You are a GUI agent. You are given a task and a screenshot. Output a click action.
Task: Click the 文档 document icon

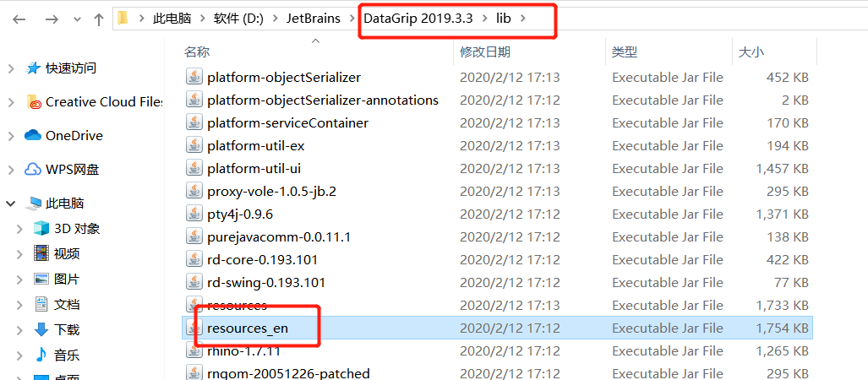click(41, 304)
